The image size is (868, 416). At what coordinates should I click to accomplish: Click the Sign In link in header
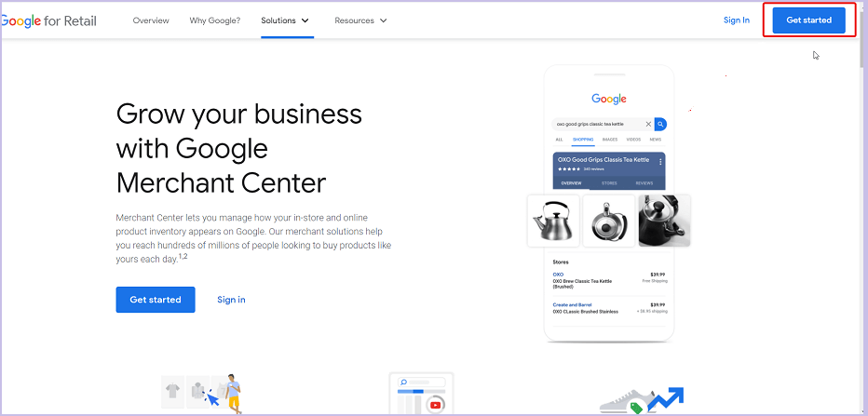point(737,20)
